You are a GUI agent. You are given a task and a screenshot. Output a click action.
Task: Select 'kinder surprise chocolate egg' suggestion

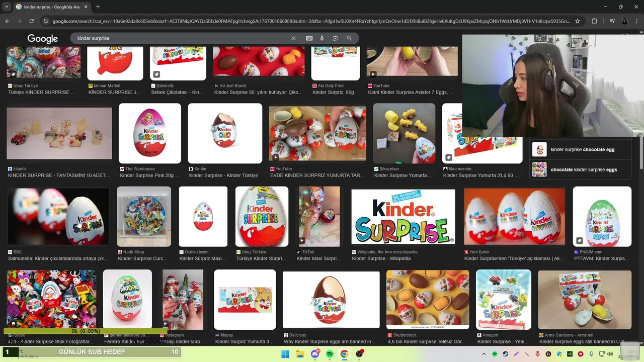[x=581, y=149]
